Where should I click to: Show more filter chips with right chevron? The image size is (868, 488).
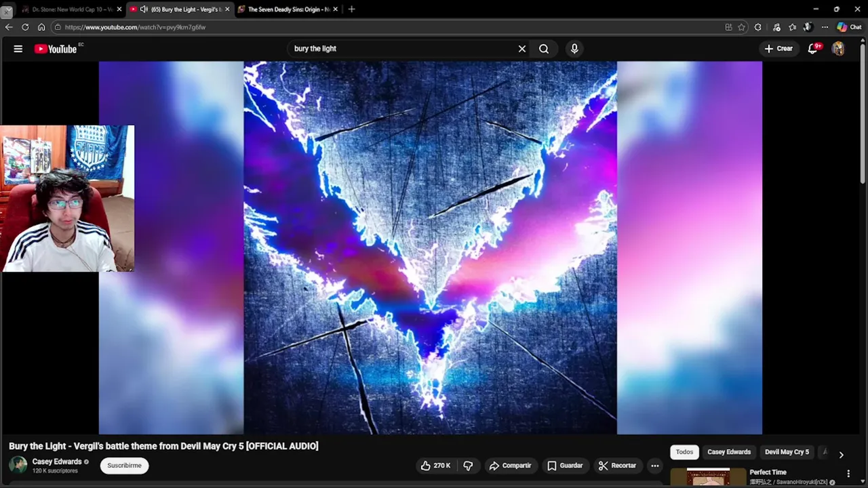click(841, 455)
